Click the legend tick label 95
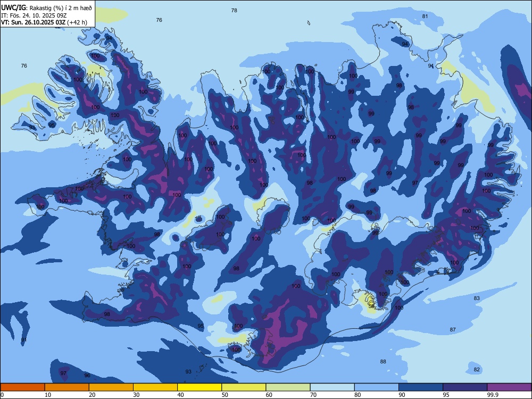The image size is (532, 399). [446, 395]
